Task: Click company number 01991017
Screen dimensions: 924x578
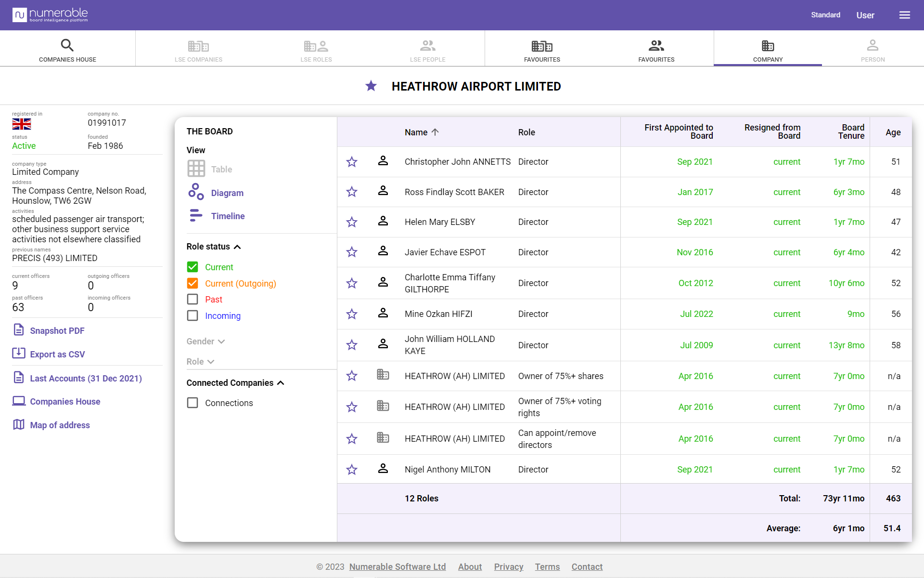Action: [107, 123]
